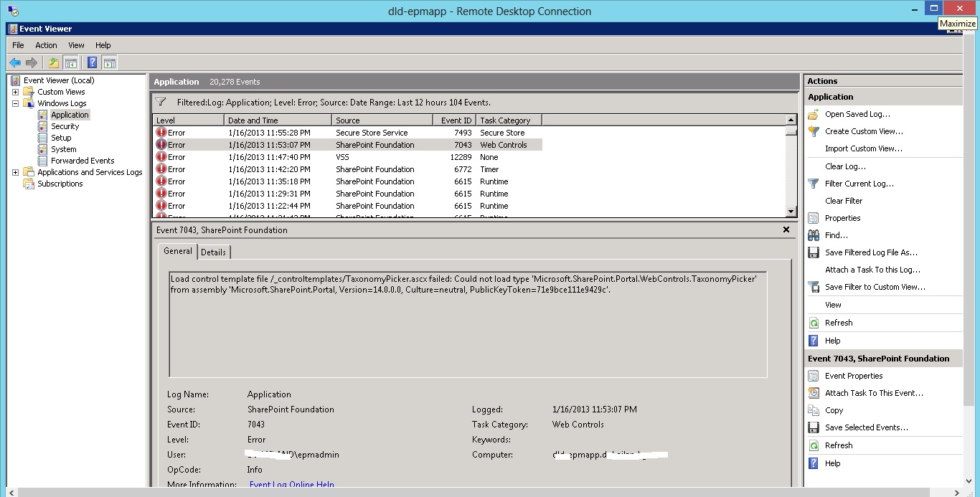The width and height of the screenshot is (980, 497).
Task: Click Import Custom View action
Action: click(x=864, y=148)
